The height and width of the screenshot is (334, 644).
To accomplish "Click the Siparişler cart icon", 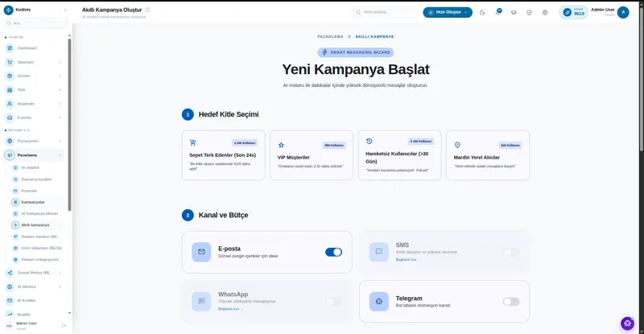I will [x=10, y=62].
